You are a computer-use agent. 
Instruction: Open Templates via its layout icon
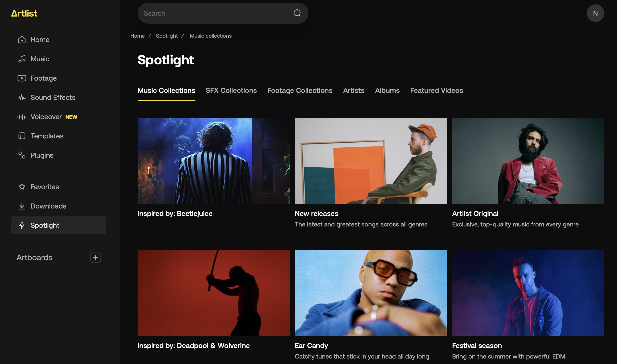pos(22,136)
